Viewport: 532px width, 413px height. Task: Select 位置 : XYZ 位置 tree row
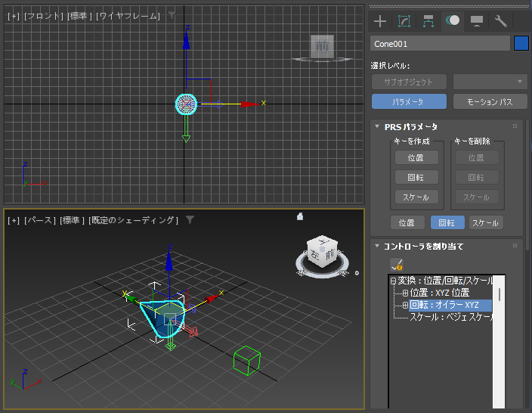coord(440,293)
